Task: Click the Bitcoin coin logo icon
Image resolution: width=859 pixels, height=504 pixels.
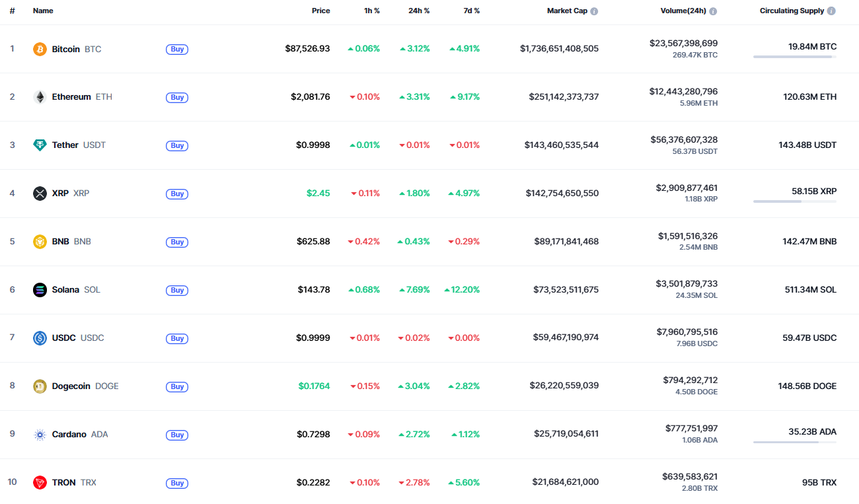Action: point(40,49)
